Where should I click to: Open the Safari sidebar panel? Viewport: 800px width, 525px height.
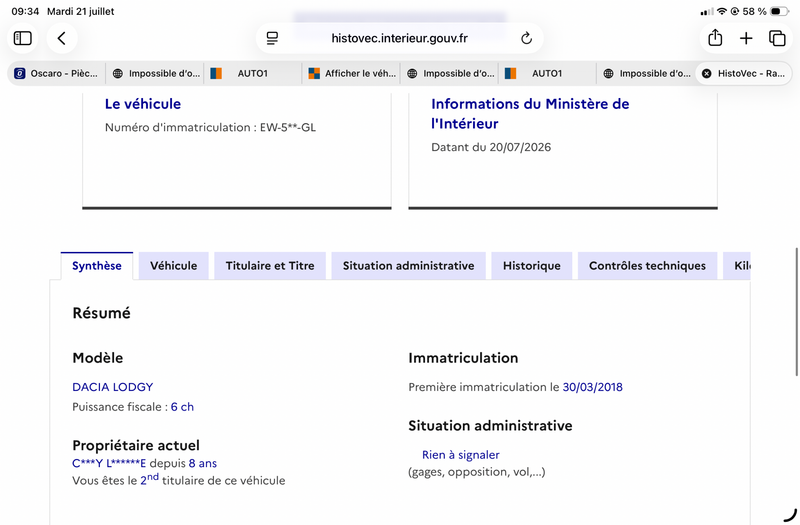point(22,38)
